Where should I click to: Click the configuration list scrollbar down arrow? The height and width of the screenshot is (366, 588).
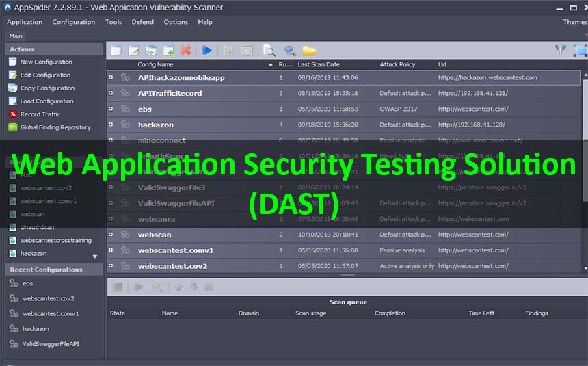pos(585,268)
